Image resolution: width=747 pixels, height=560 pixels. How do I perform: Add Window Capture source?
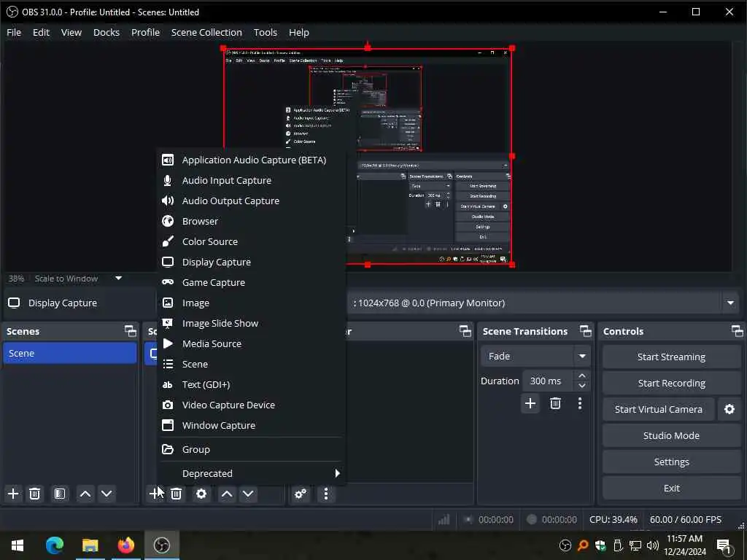click(251, 426)
